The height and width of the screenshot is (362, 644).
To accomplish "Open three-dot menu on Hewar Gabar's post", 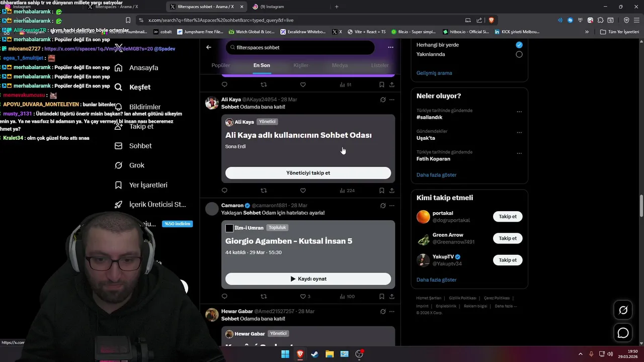I will pyautogui.click(x=392, y=312).
